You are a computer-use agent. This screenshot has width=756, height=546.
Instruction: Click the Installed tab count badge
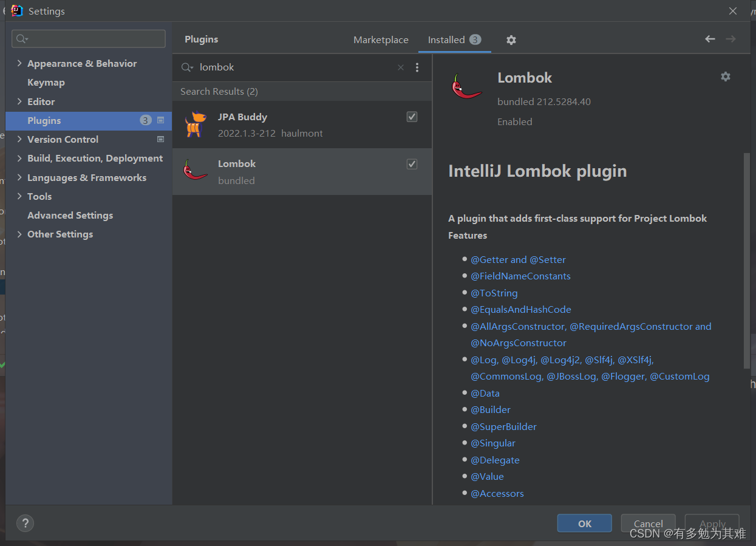pos(475,39)
